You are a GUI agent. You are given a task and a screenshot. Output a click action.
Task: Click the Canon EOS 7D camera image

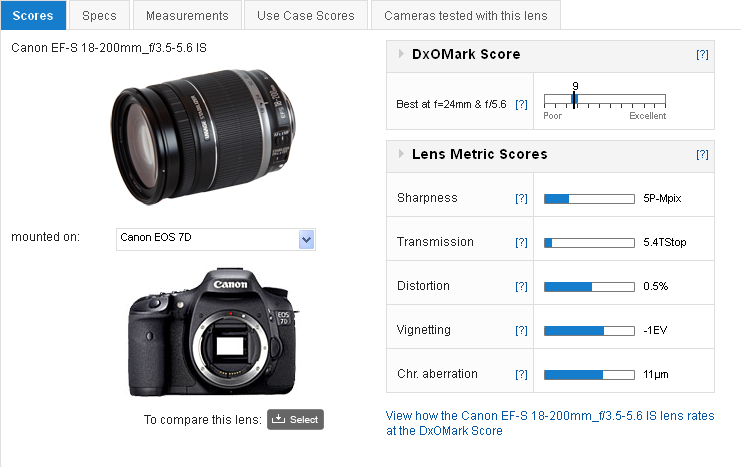click(x=214, y=332)
